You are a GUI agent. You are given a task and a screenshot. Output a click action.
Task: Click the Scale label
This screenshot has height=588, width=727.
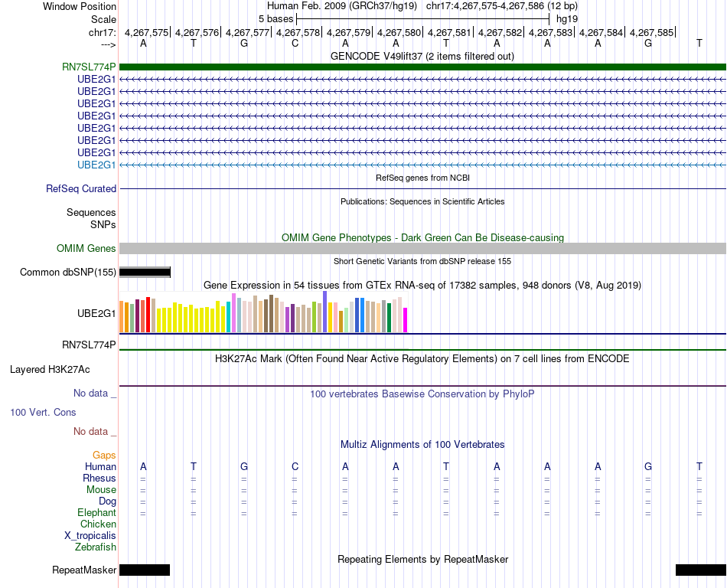(103, 19)
